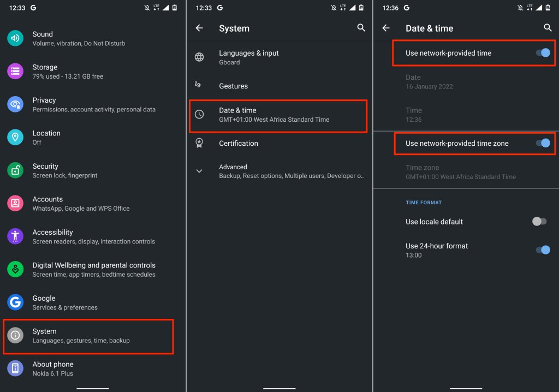The height and width of the screenshot is (392, 559).
Task: Enable Use locale default switch
Action: [x=539, y=222]
